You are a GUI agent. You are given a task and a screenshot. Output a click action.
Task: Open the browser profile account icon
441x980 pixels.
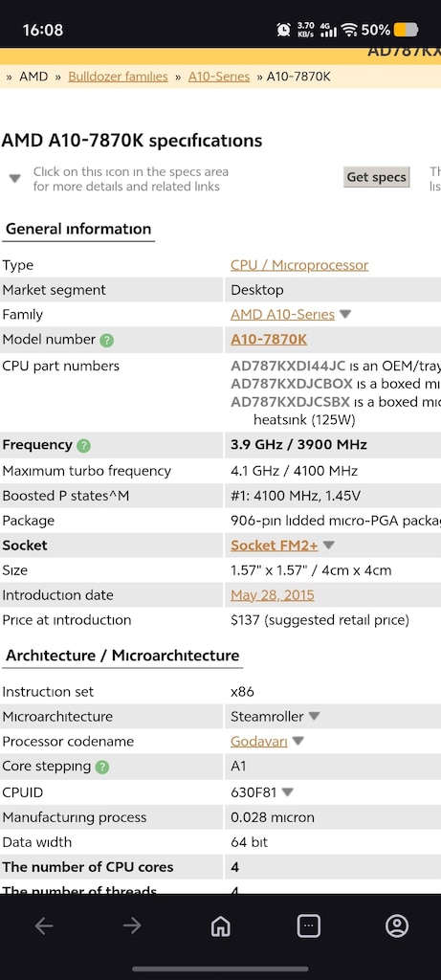[x=397, y=925]
